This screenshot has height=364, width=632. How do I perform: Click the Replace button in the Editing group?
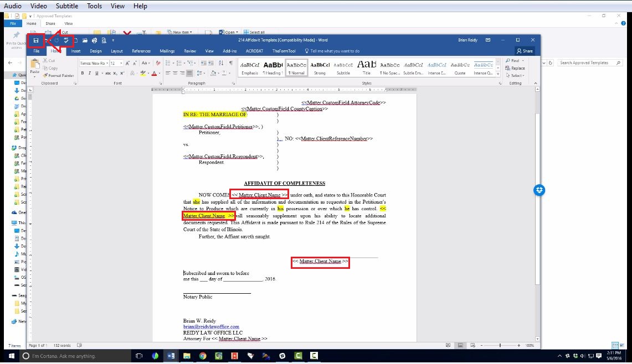tap(515, 68)
